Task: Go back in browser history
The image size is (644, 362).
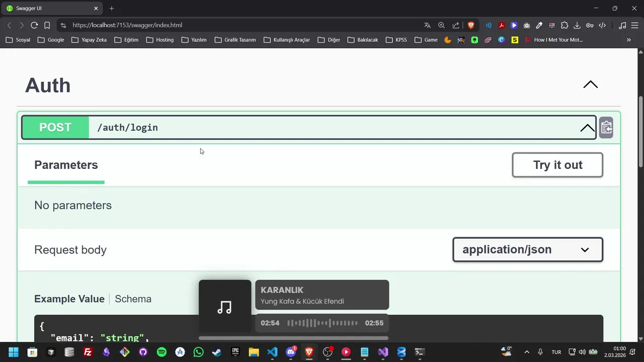Action: 9,25
